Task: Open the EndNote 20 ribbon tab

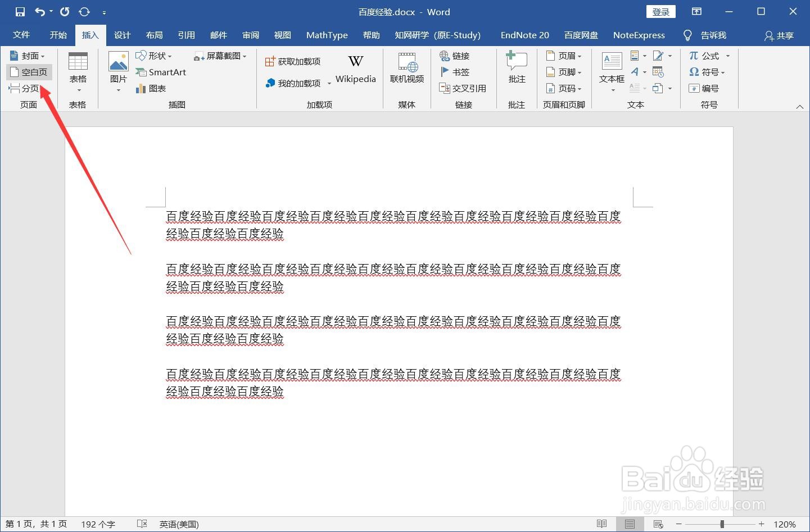Action: click(524, 35)
